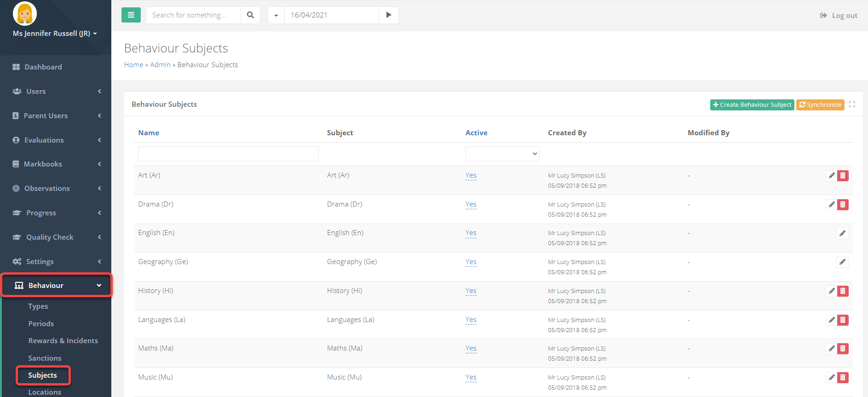Viewport: 868px width, 397px height.
Task: Click the date field 16/04/2021
Action: coord(332,15)
